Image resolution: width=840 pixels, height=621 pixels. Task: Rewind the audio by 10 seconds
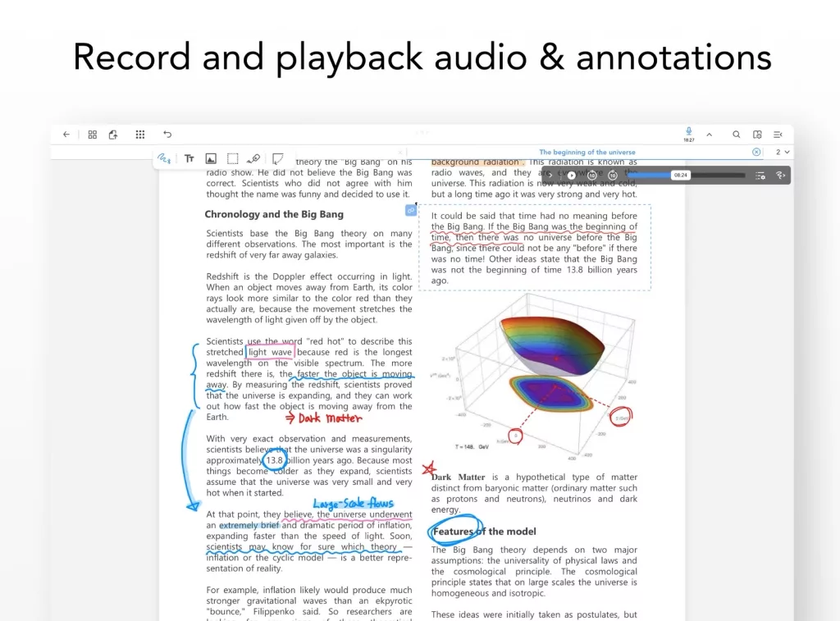[x=592, y=176]
